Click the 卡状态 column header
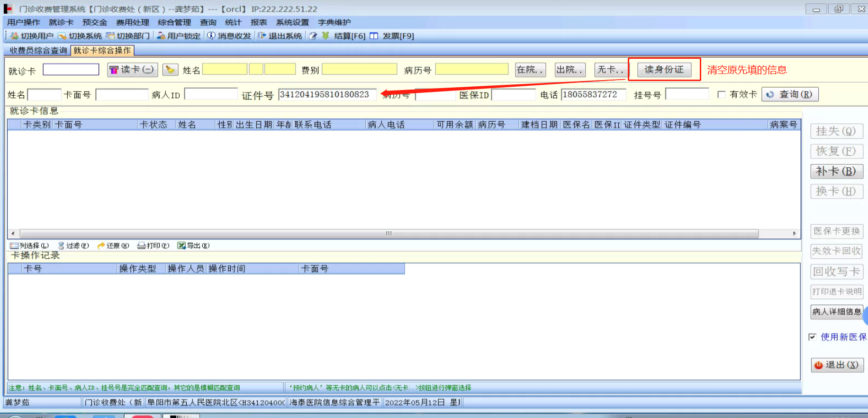Viewport: 868px width, 418px height. (157, 125)
